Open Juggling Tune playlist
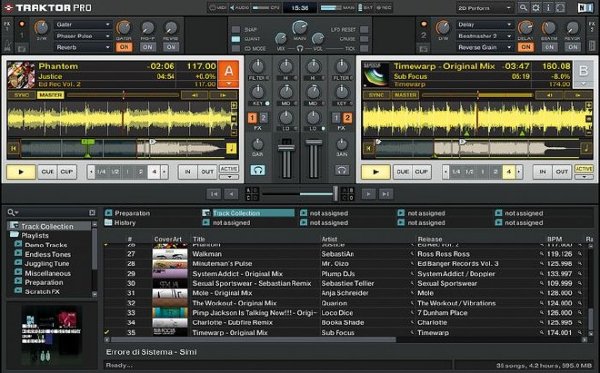 (47, 264)
